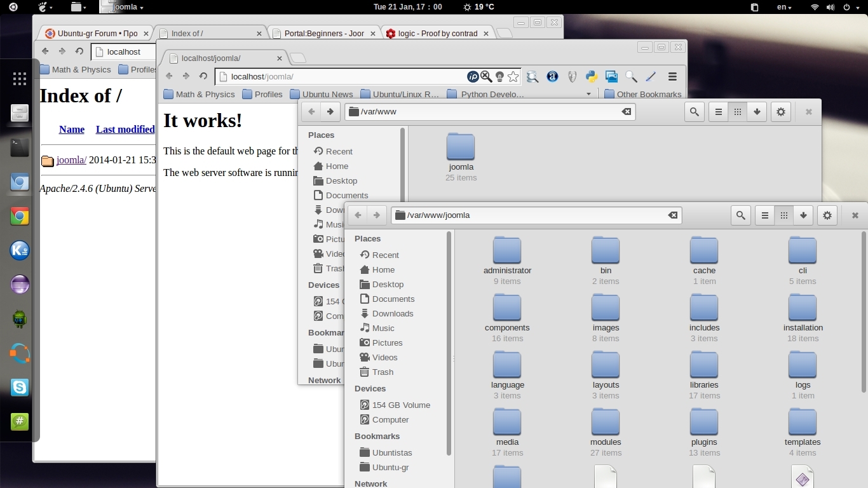Switch the /var/www/joomla window to grid view
The height and width of the screenshot is (488, 868).
[x=784, y=215]
